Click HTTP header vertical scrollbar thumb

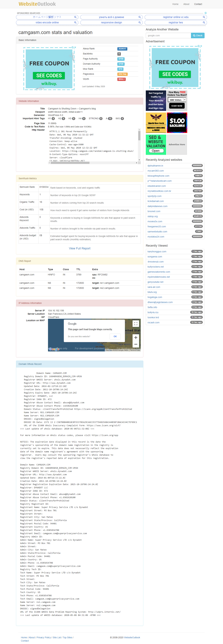tap(139, 136)
